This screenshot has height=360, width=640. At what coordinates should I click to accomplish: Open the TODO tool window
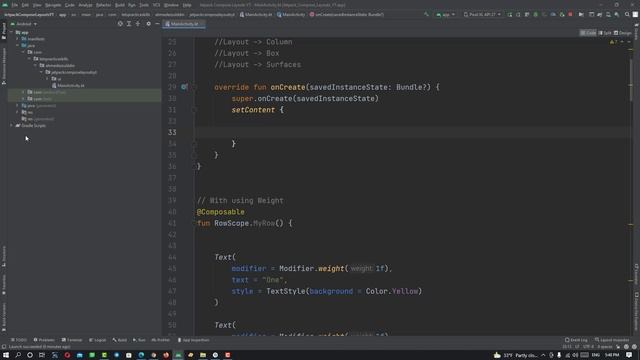(19, 340)
